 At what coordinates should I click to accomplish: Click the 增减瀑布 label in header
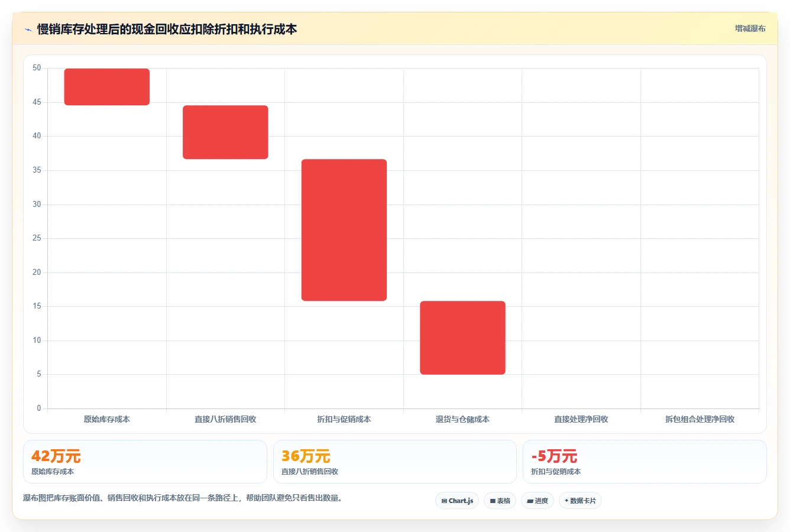point(750,28)
